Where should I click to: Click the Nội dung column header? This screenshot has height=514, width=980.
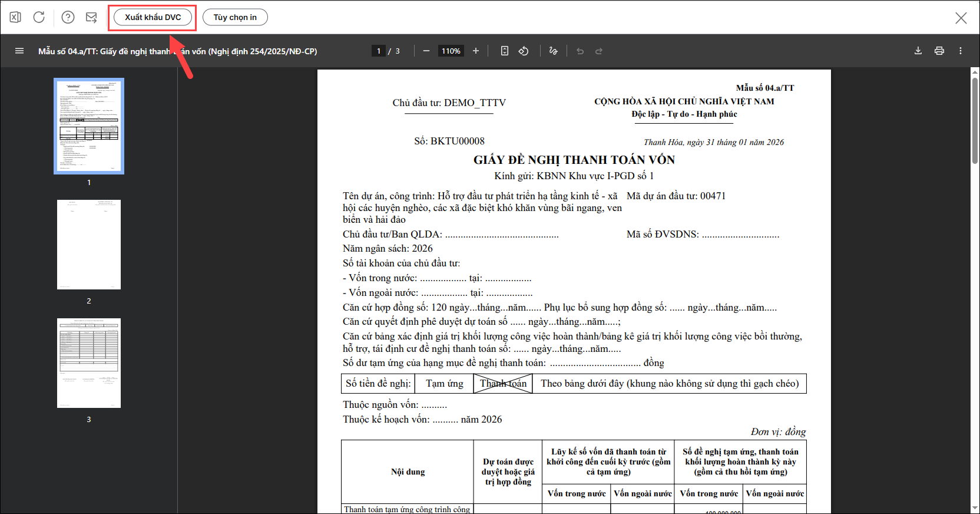coord(408,472)
